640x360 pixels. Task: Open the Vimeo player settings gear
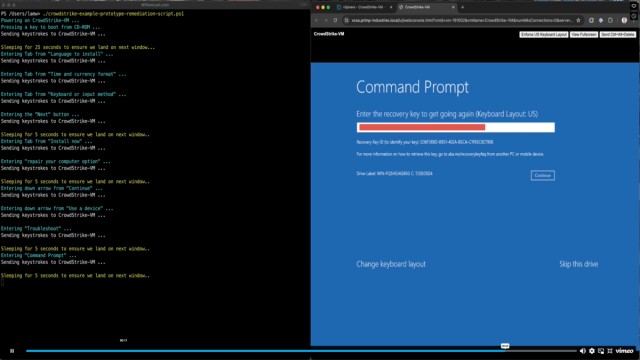[x=592, y=351]
